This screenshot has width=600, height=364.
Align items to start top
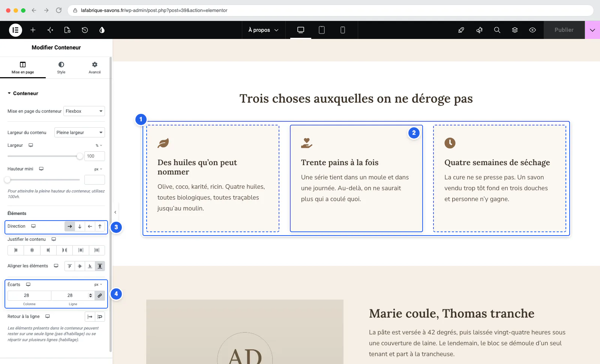pyautogui.click(x=70, y=266)
